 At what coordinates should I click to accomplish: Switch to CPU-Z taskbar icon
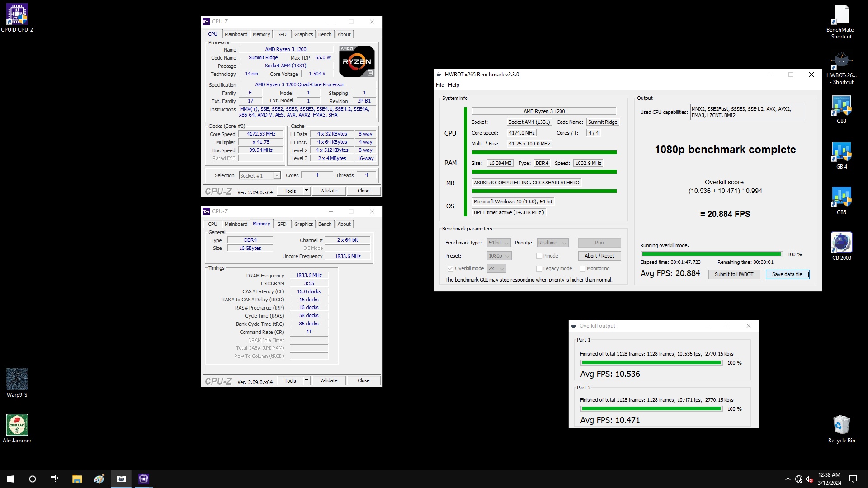coord(143,479)
